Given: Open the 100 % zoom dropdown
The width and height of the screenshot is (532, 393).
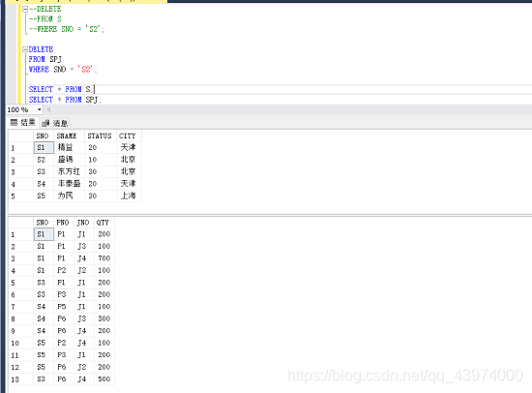Looking at the screenshot, I should point(40,109).
